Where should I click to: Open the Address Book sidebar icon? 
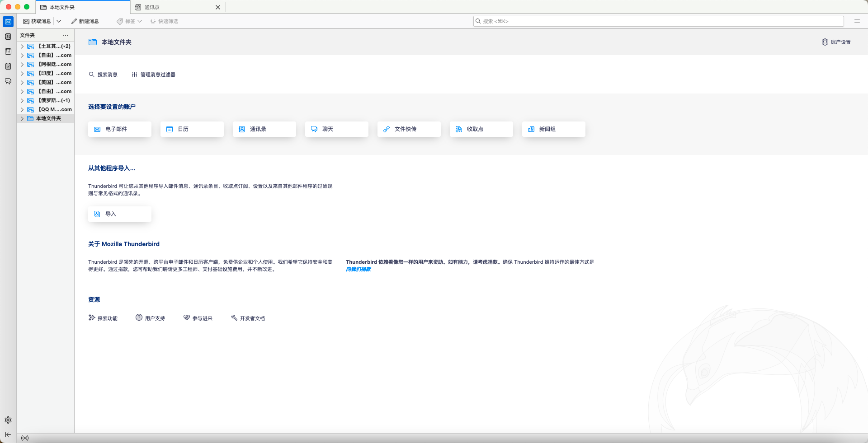8,37
